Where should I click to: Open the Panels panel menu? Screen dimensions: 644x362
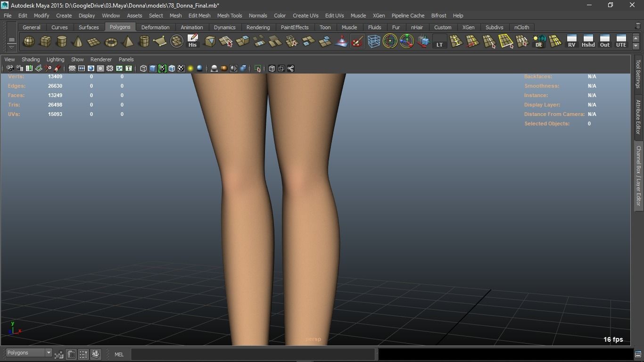click(x=126, y=59)
